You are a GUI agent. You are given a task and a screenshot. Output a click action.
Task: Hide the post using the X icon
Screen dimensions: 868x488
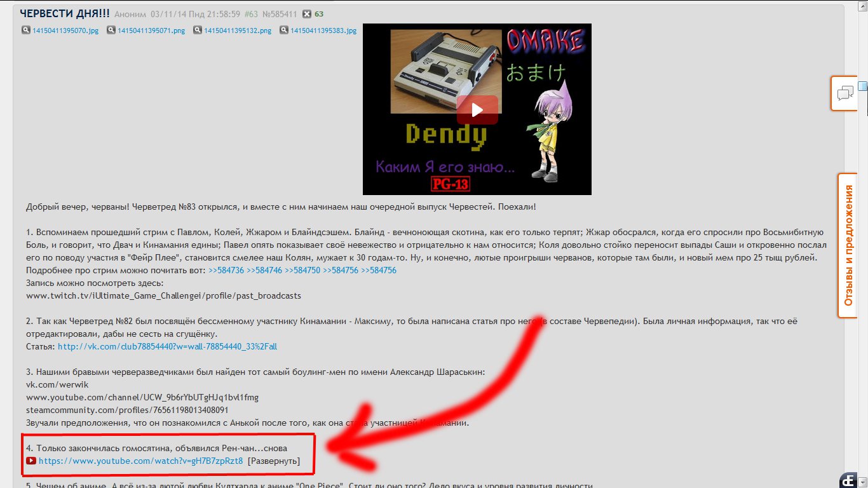(x=307, y=14)
